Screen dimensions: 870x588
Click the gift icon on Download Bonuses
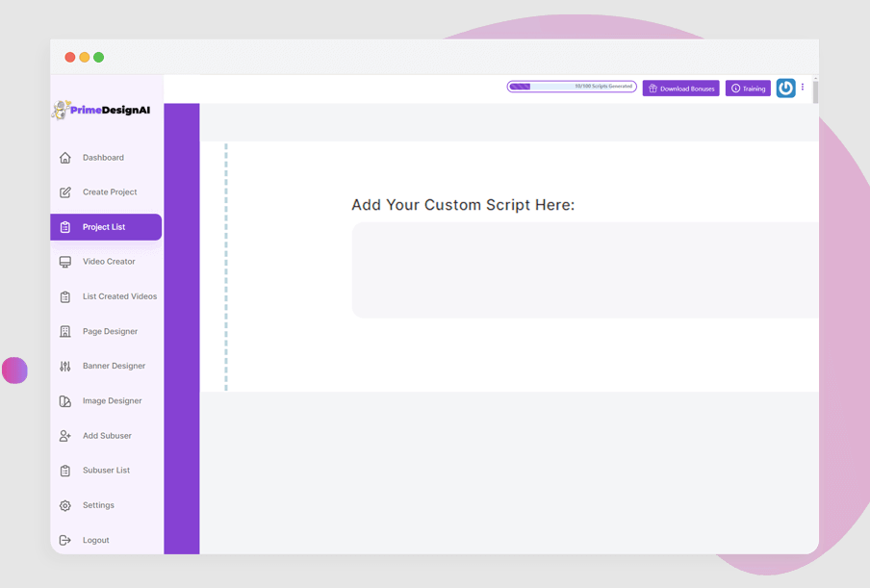point(652,88)
